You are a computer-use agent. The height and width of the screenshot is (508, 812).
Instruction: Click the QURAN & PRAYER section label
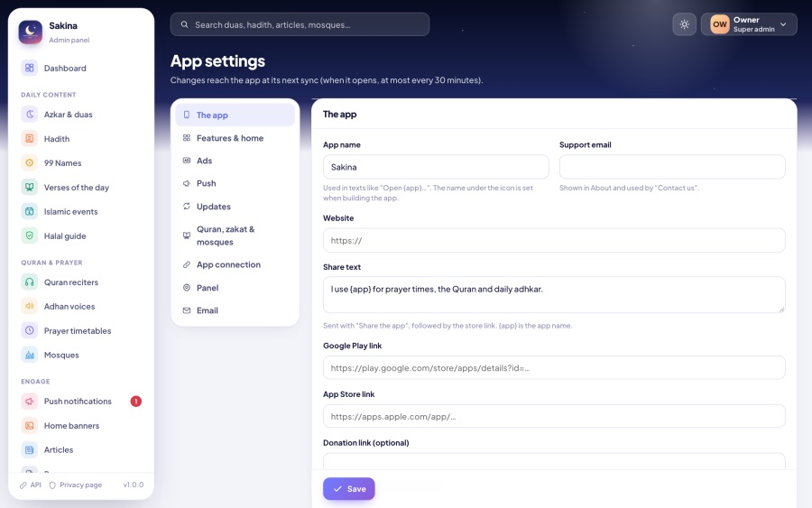(51, 263)
